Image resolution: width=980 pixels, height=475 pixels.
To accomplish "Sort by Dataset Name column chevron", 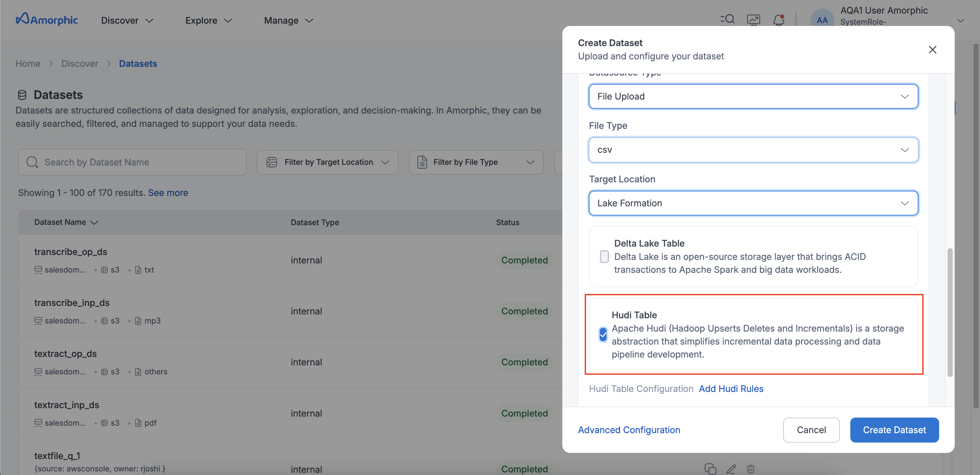I will click(x=94, y=222).
